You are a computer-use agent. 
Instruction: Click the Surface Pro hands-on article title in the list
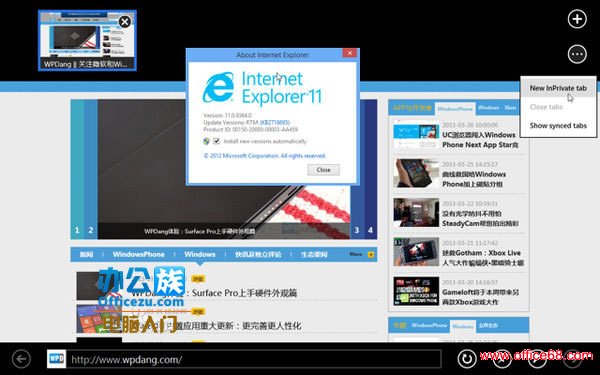[x=214, y=293]
